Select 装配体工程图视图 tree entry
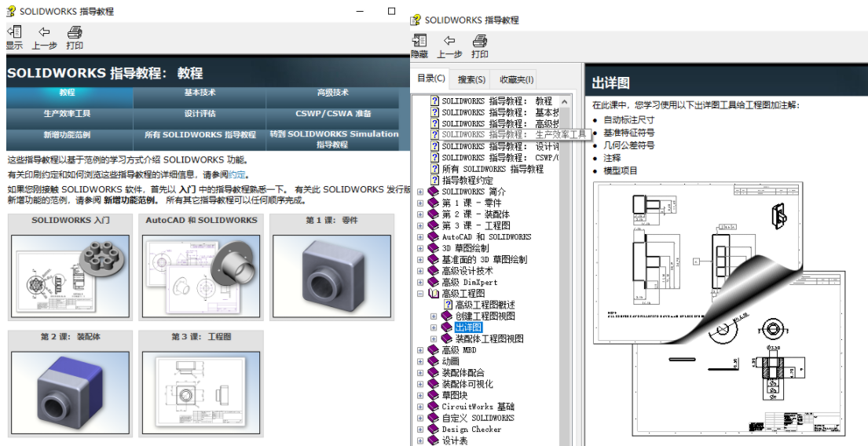The image size is (868, 446). (x=489, y=338)
